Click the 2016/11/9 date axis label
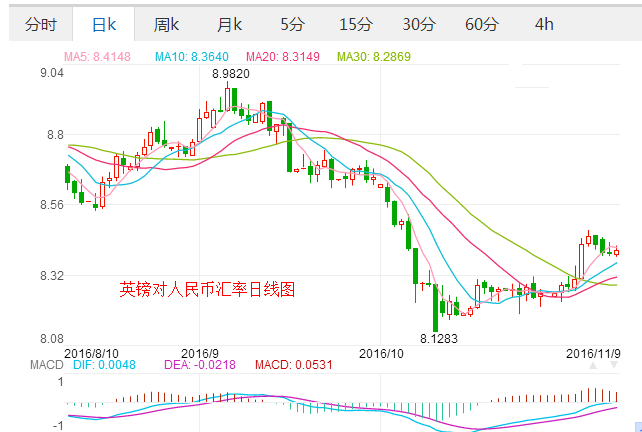642x432 pixels. [594, 353]
